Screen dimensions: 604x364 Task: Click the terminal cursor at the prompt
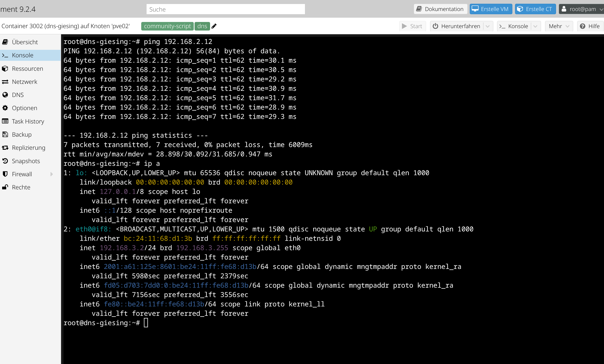pos(146,323)
